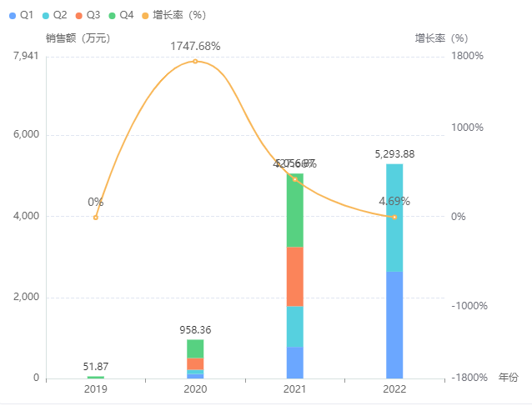Screen dimensions: 532x406
Task: Select the 1747.68% peak point on line
Action: (195, 61)
